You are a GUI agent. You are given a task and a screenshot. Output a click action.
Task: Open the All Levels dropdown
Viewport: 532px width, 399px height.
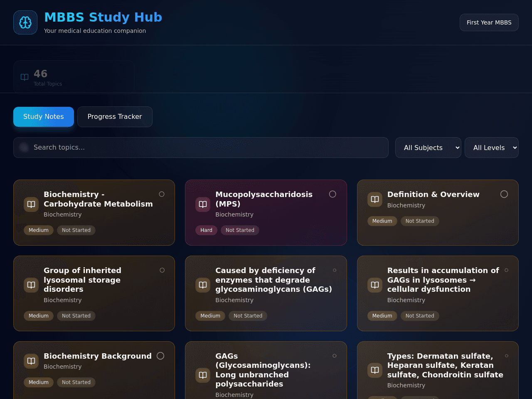pyautogui.click(x=492, y=148)
